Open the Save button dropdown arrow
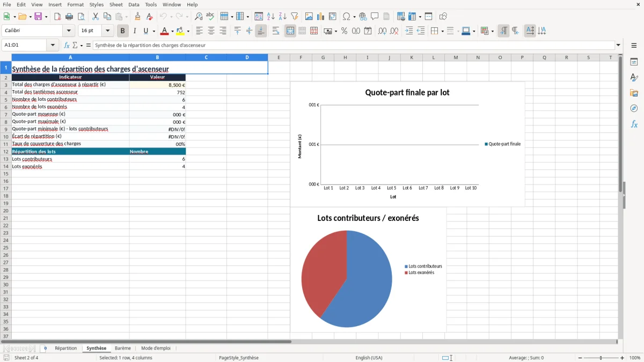The image size is (644, 362). click(x=46, y=17)
